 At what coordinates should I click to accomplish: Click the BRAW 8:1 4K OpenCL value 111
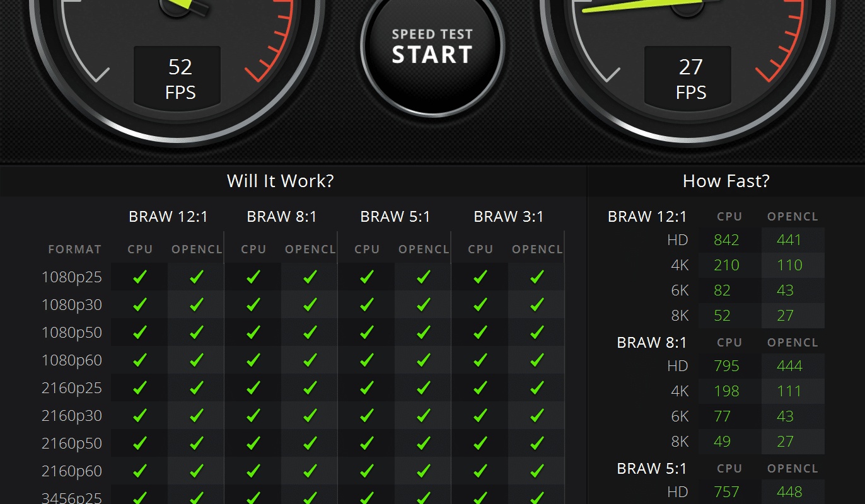[x=789, y=391]
